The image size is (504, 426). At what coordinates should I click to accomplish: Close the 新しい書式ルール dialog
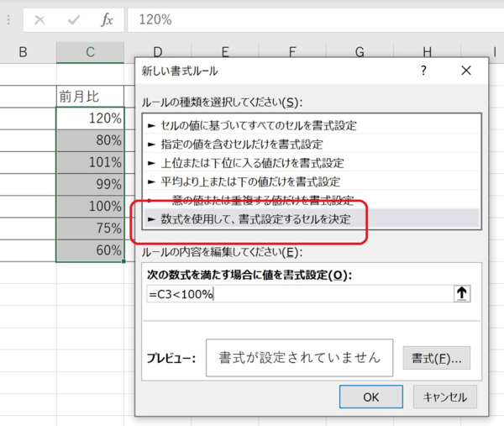pyautogui.click(x=466, y=71)
